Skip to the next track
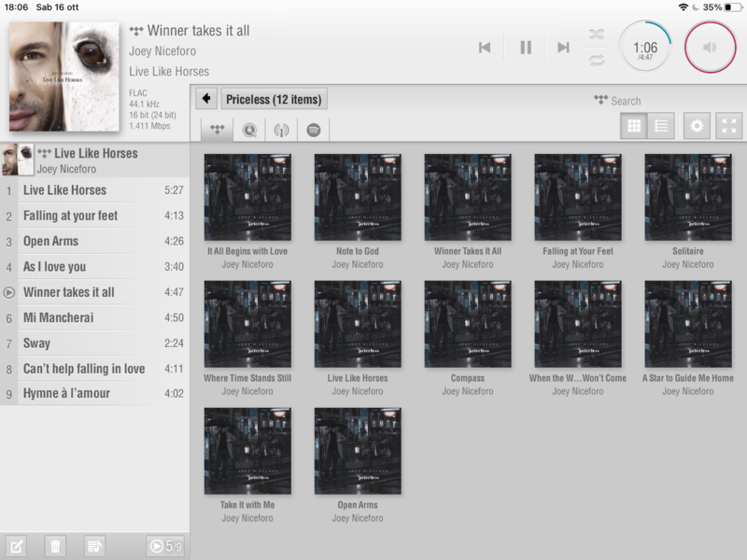Image resolution: width=747 pixels, height=560 pixels. pos(563,48)
